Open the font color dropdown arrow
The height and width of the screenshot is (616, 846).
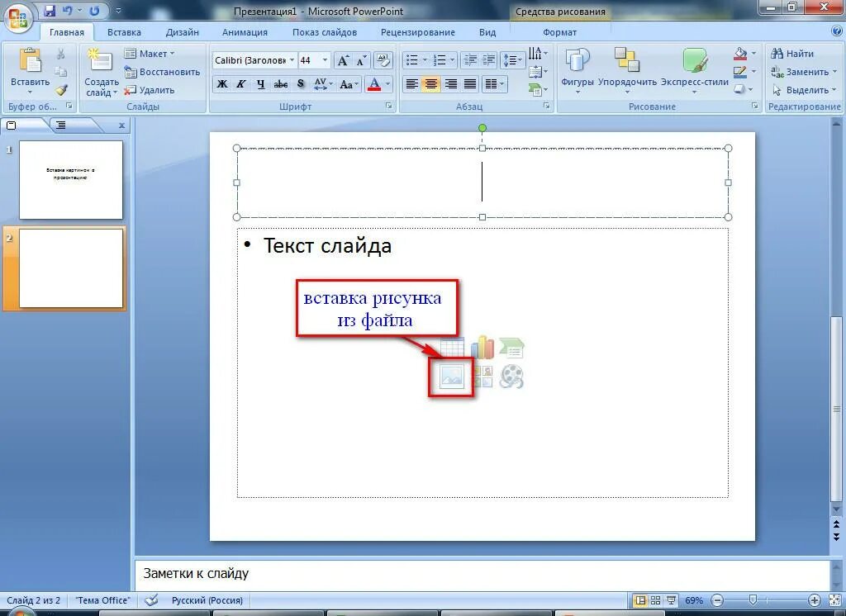click(x=387, y=84)
